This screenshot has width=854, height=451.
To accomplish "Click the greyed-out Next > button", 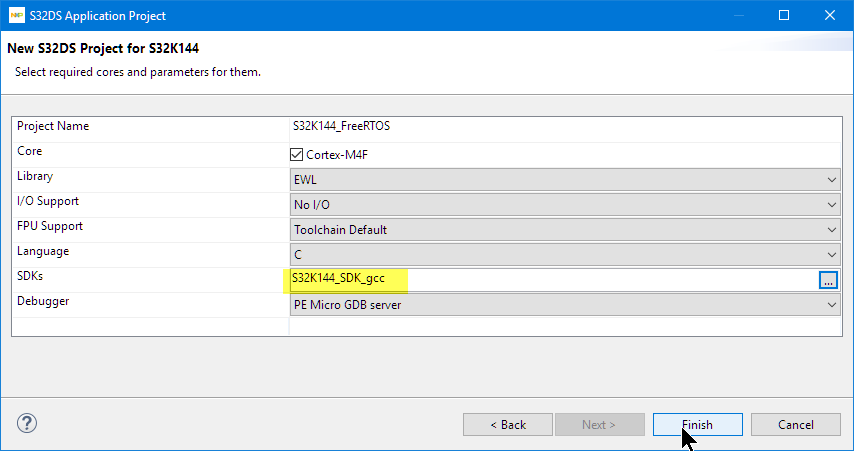I will (x=599, y=425).
